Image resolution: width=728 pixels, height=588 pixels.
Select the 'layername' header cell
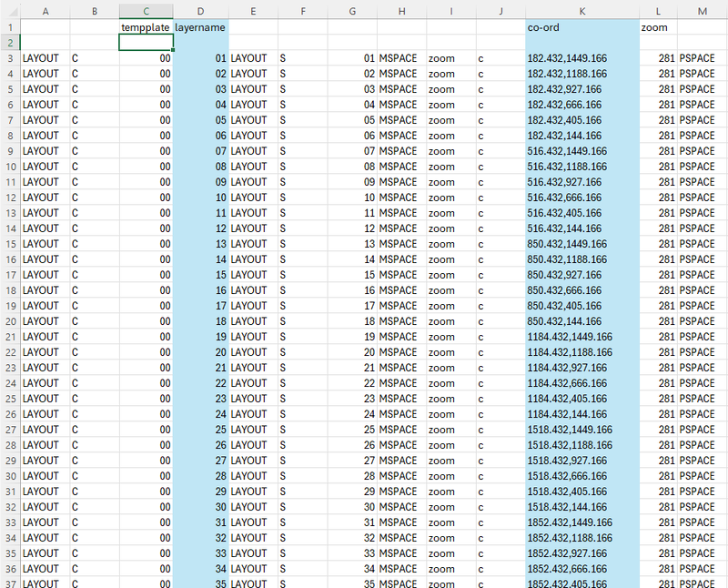pyautogui.click(x=200, y=27)
